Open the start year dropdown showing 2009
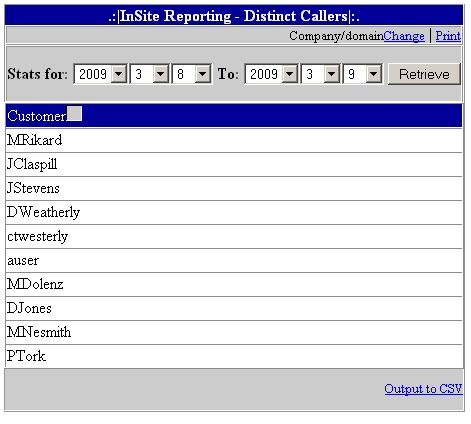 point(100,74)
